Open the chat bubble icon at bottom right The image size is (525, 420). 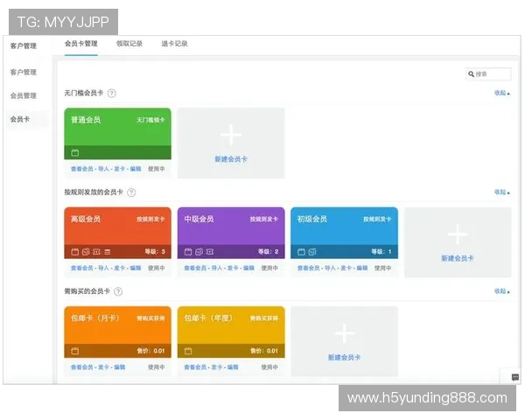pos(515,377)
